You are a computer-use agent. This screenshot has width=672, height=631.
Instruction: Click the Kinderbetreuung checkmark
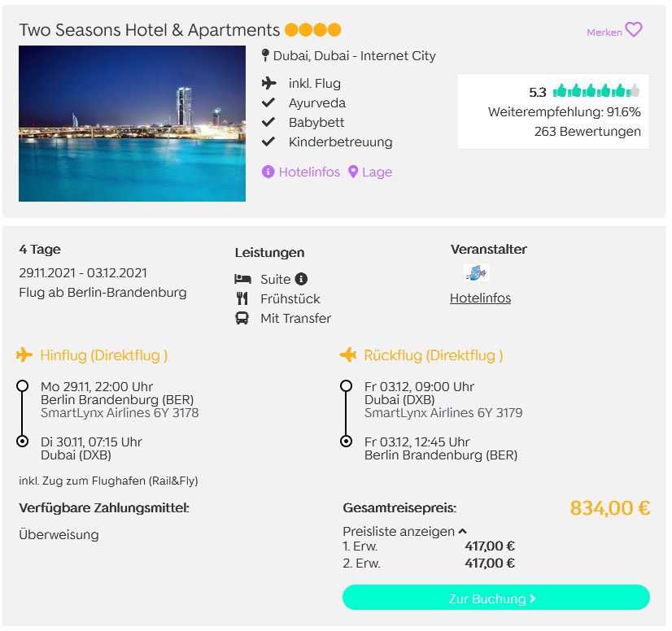coord(268,141)
